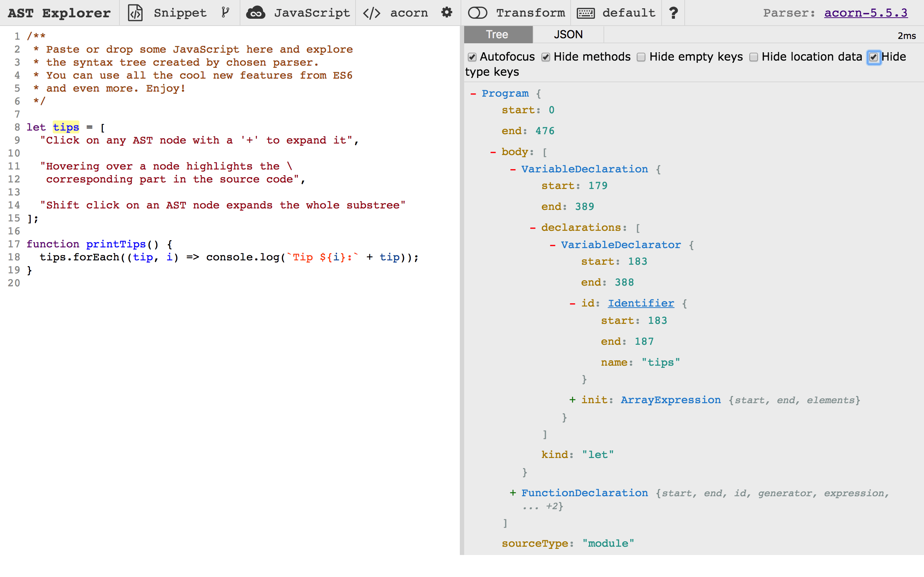Select the Tree tab

[x=497, y=35]
